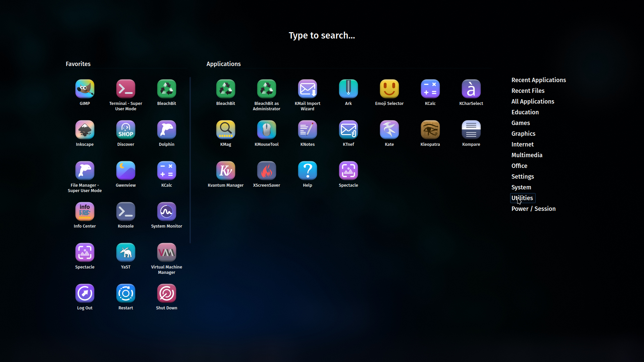Open GIMP from Favorites

(85, 89)
